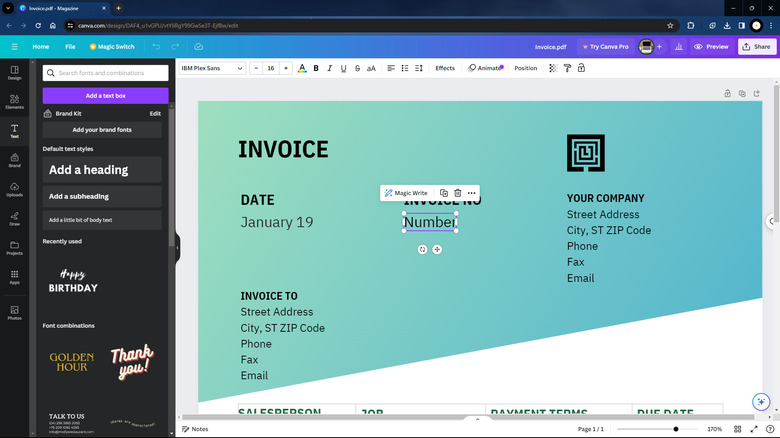780x438 pixels.
Task: Click the Share button
Action: (x=756, y=47)
